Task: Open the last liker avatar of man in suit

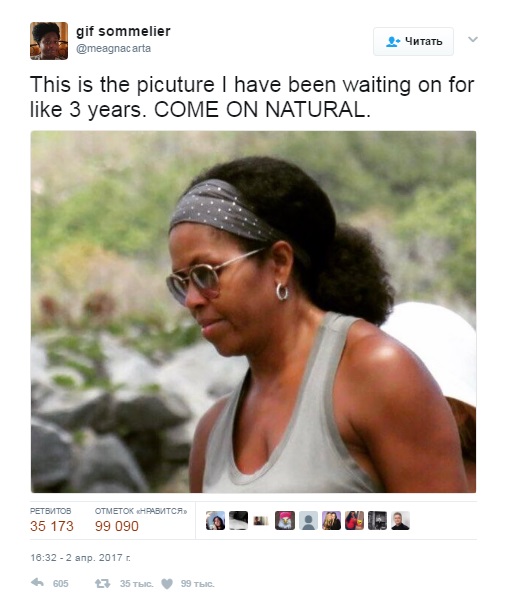Action: tap(400, 520)
